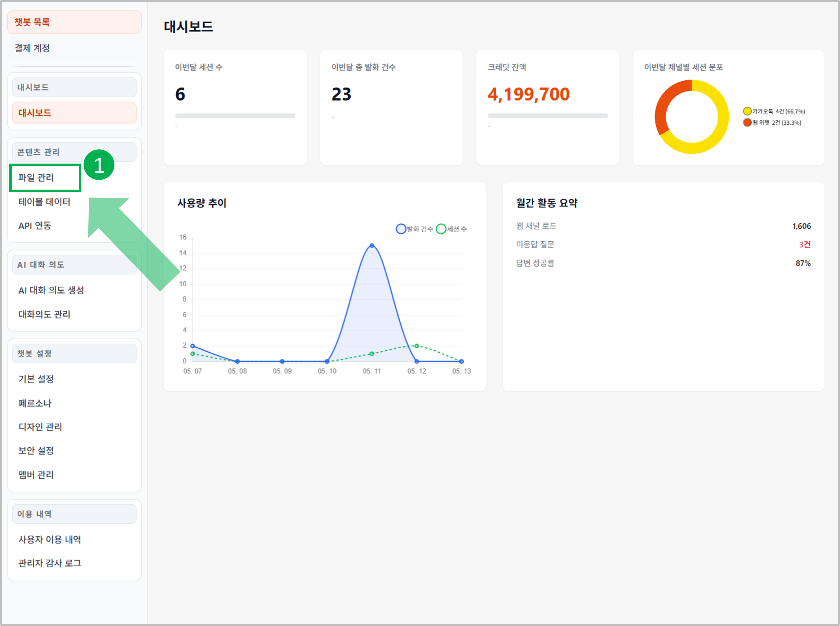Screen dimensions: 840x626
Task: Open 디자인 관리 settings
Action: [40, 427]
